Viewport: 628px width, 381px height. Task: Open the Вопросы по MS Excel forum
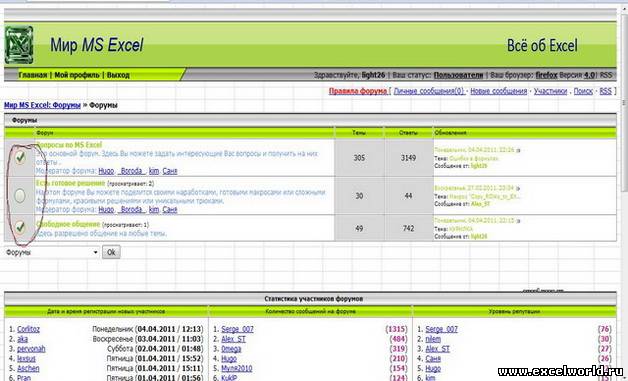pyautogui.click(x=69, y=145)
